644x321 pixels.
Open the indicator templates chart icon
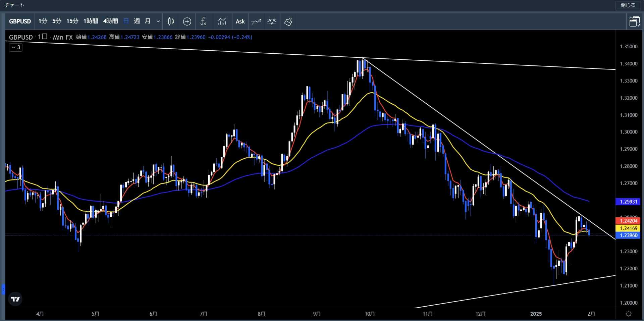click(x=222, y=21)
